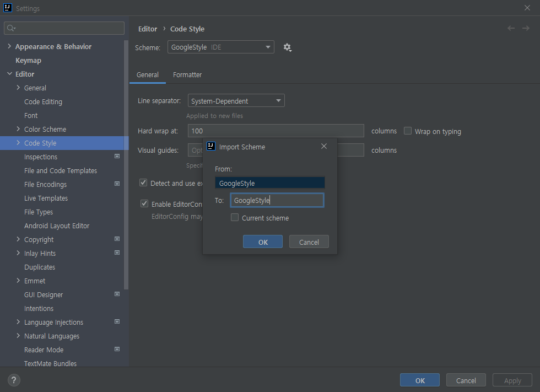Click IntelliJ logo in Import Scheme dialog
The width and height of the screenshot is (540, 392).
pyautogui.click(x=210, y=147)
